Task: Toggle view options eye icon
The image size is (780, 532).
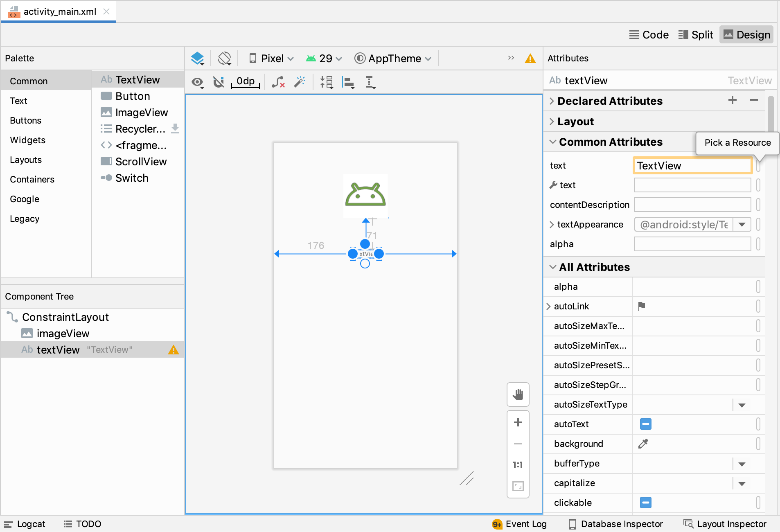Action: click(x=198, y=82)
